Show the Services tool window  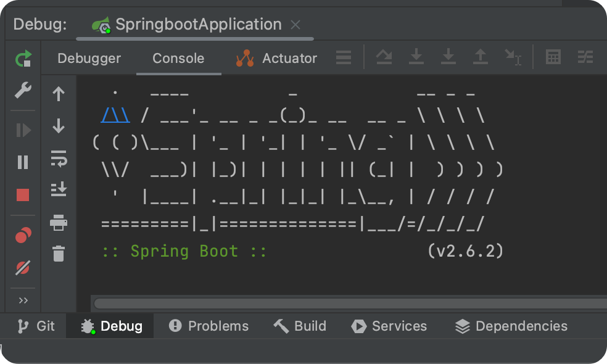[389, 326]
